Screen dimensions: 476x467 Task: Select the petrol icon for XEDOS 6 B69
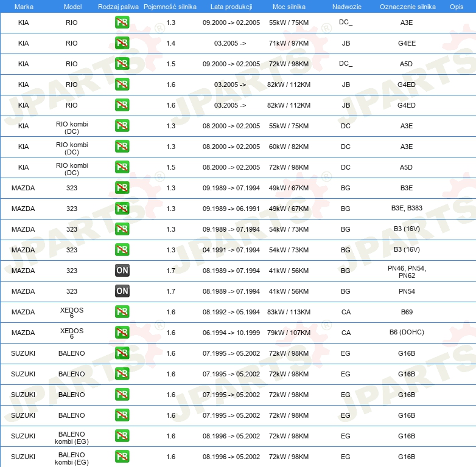(122, 312)
